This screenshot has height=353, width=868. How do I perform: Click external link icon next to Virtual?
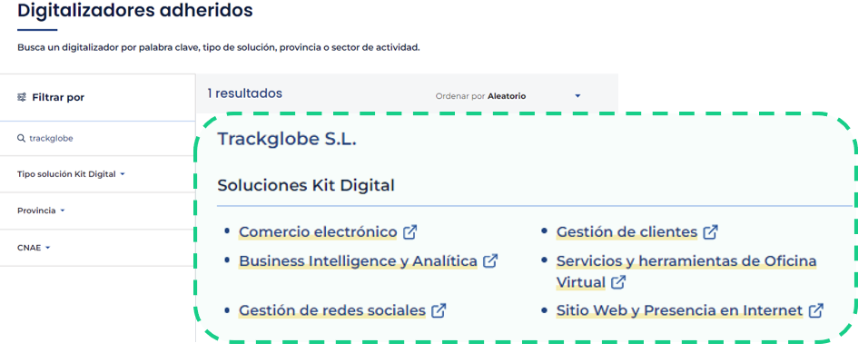(617, 282)
